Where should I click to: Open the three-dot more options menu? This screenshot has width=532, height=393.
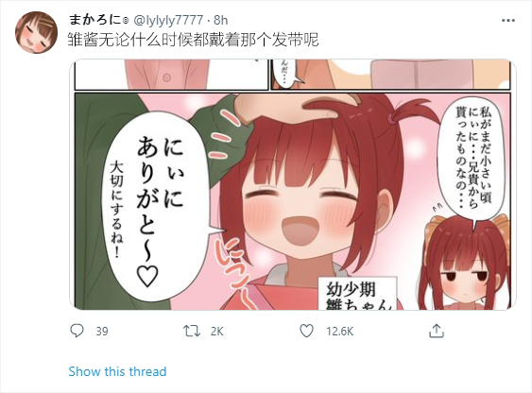pos(508,21)
